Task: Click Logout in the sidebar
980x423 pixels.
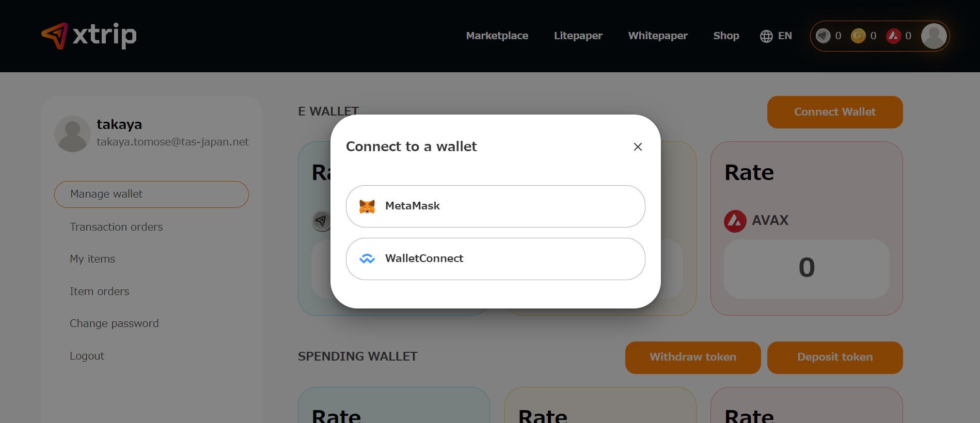Action: [x=87, y=356]
